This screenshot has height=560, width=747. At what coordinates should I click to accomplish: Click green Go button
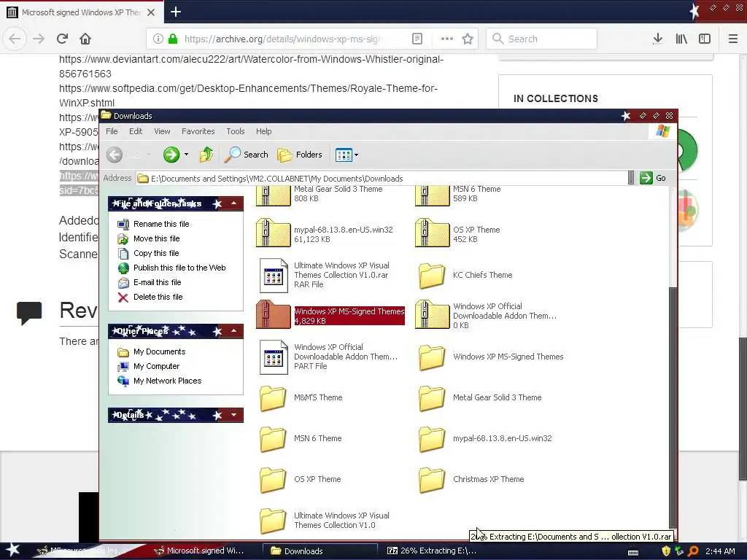tap(653, 178)
